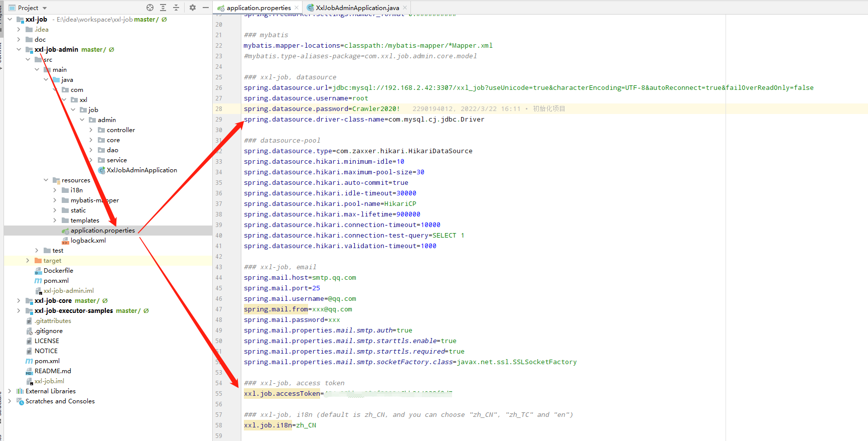This screenshot has width=868, height=441.
Task: Close the XxlJobAdminApplication.java tab
Action: click(x=405, y=8)
